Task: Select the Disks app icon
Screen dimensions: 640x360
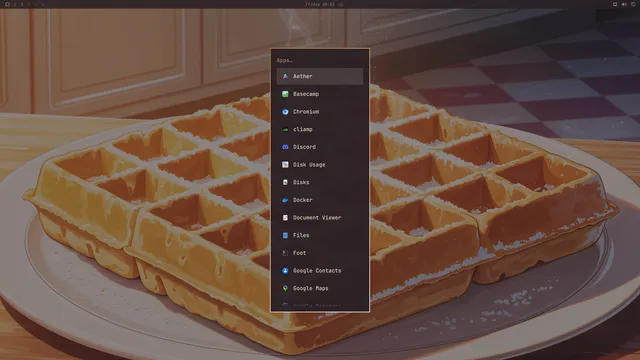Action: click(x=285, y=182)
